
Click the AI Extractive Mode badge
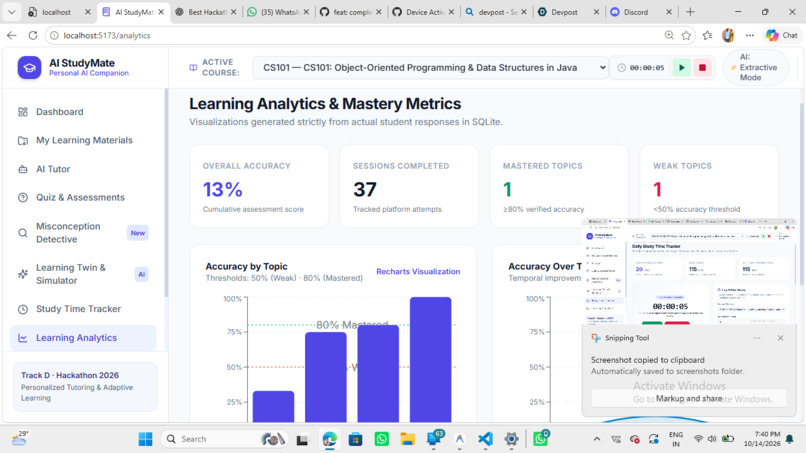756,67
